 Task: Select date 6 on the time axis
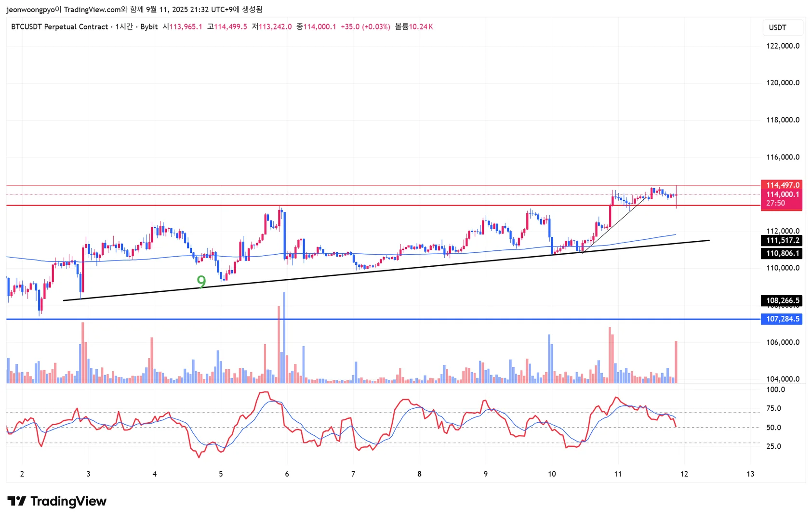pos(287,474)
